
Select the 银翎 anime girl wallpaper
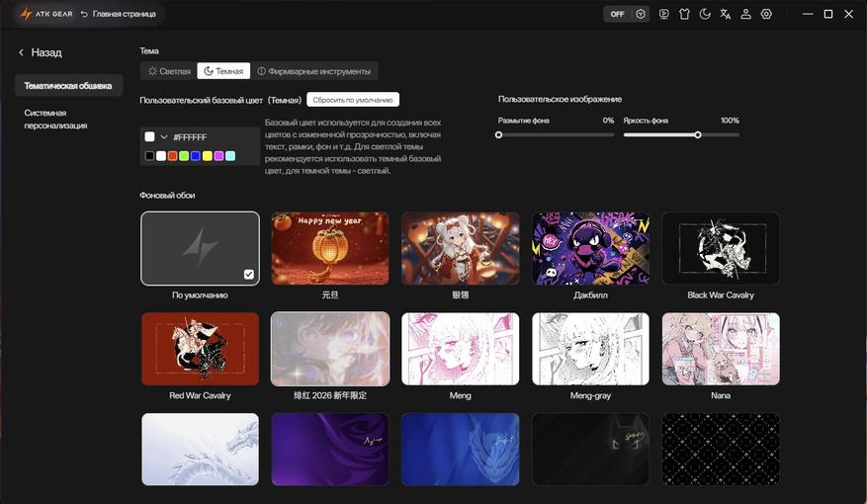pyautogui.click(x=461, y=248)
